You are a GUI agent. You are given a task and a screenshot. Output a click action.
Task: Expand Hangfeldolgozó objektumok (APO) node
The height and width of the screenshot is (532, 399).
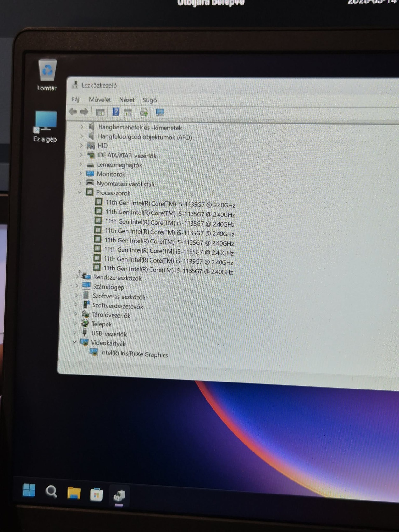click(x=82, y=136)
